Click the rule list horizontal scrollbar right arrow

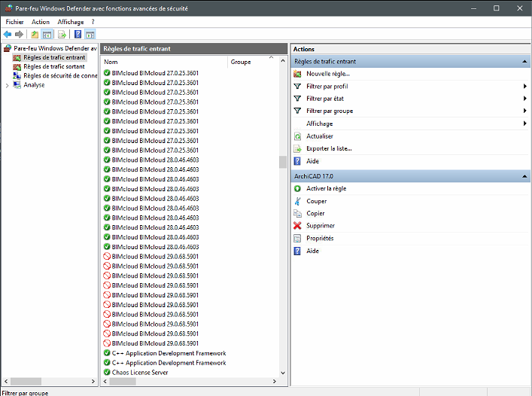click(x=275, y=382)
